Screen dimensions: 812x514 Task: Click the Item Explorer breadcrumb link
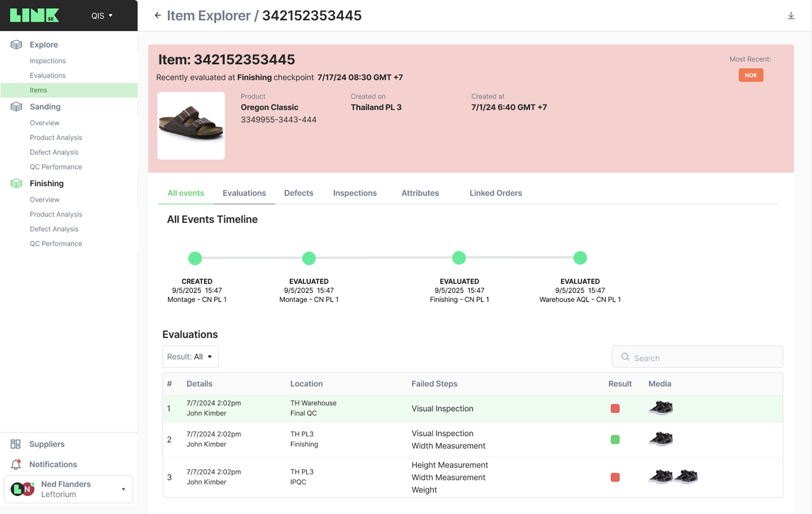click(x=209, y=15)
